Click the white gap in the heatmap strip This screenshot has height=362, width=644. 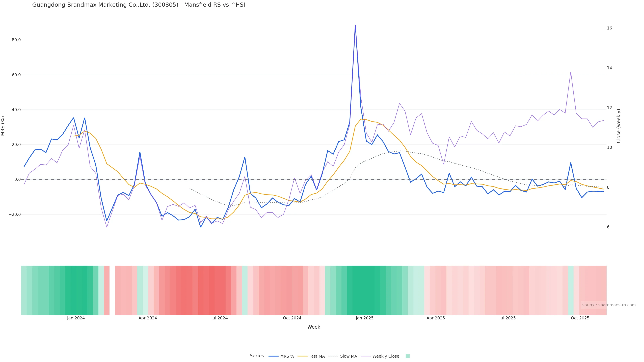112,290
